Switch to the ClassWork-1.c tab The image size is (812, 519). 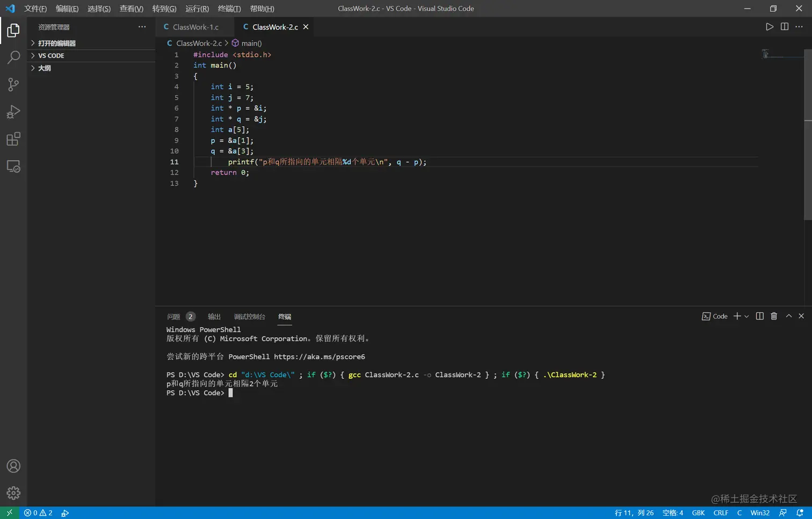pyautogui.click(x=195, y=27)
